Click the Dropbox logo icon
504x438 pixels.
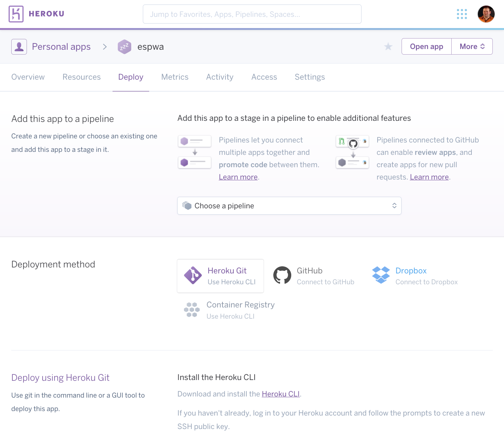(x=381, y=275)
